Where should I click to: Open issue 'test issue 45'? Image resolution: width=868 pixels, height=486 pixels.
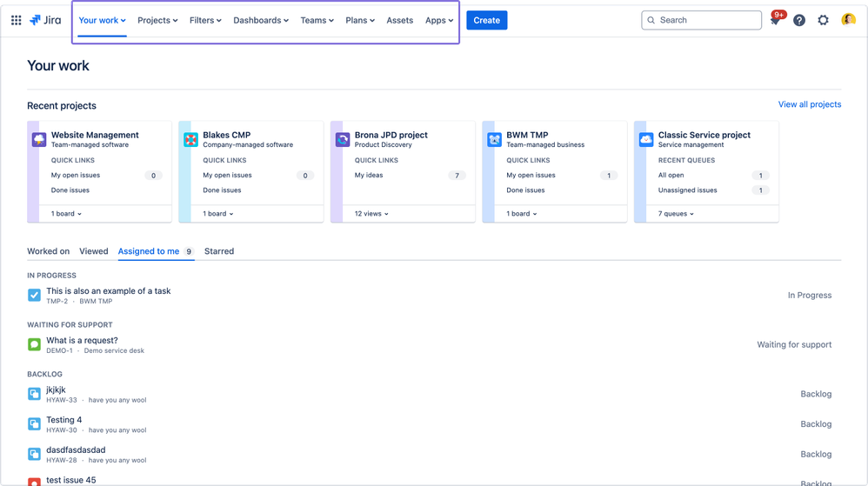point(70,480)
